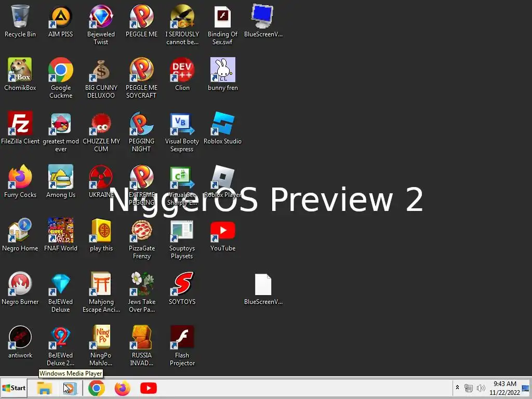Viewport: 532px width, 399px height.
Task: Open Flash Projector shortcut
Action: point(182,346)
